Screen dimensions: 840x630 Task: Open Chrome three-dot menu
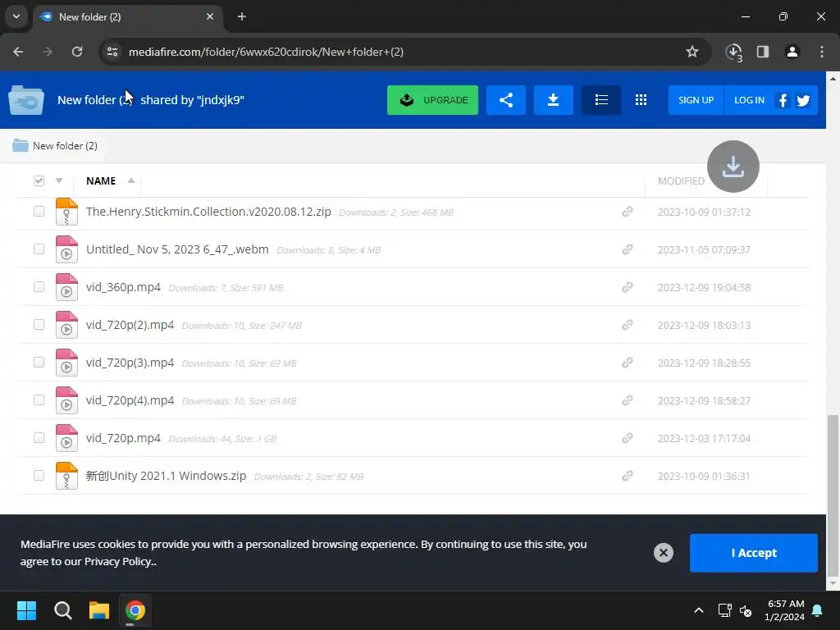[x=822, y=52]
